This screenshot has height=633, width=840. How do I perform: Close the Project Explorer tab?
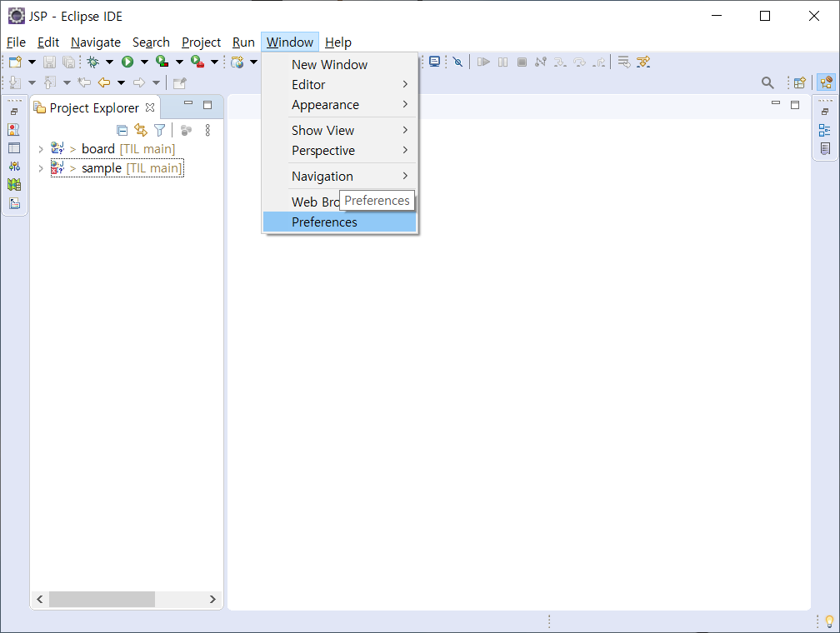click(150, 107)
